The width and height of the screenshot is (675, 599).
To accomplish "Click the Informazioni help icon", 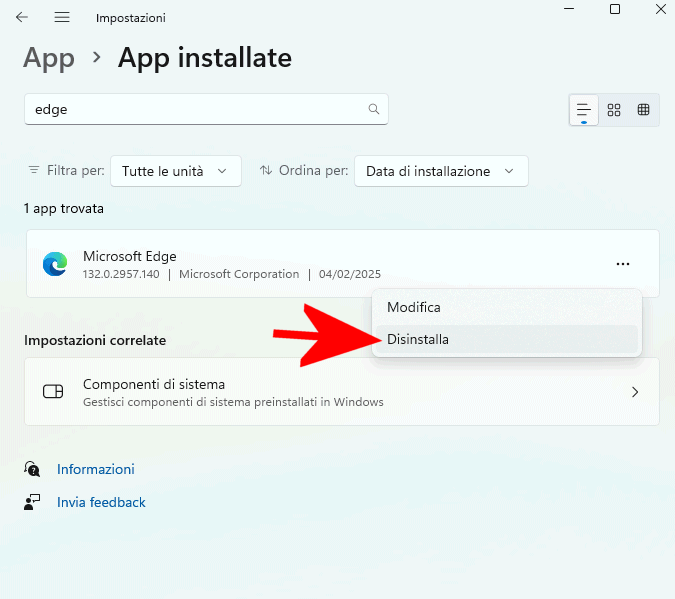I will (x=32, y=469).
